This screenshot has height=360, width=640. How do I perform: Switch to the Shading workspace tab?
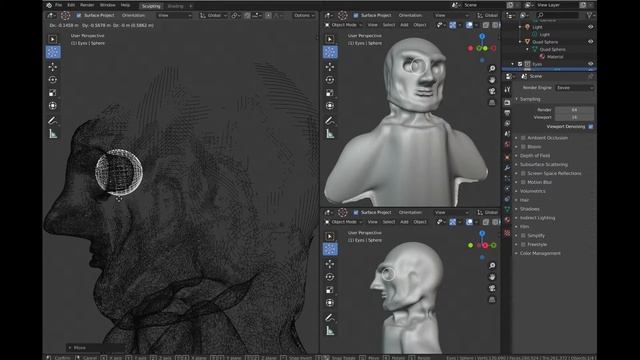[x=176, y=6]
